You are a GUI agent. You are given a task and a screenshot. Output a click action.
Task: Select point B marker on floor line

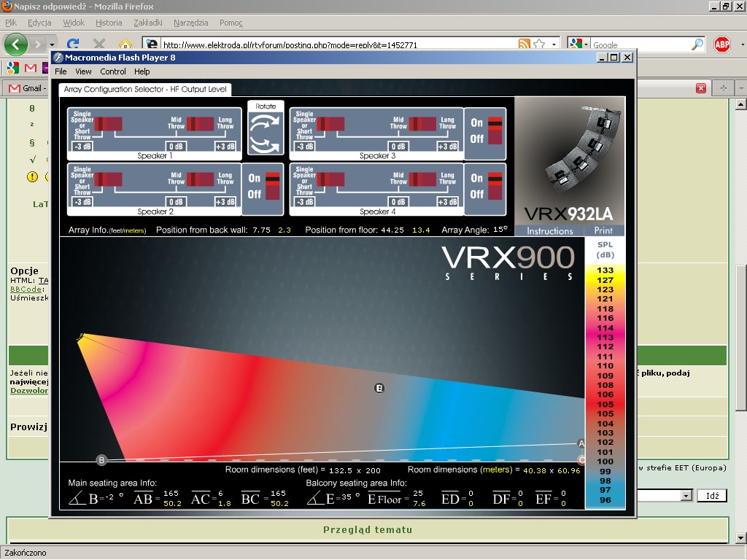pos(101,460)
